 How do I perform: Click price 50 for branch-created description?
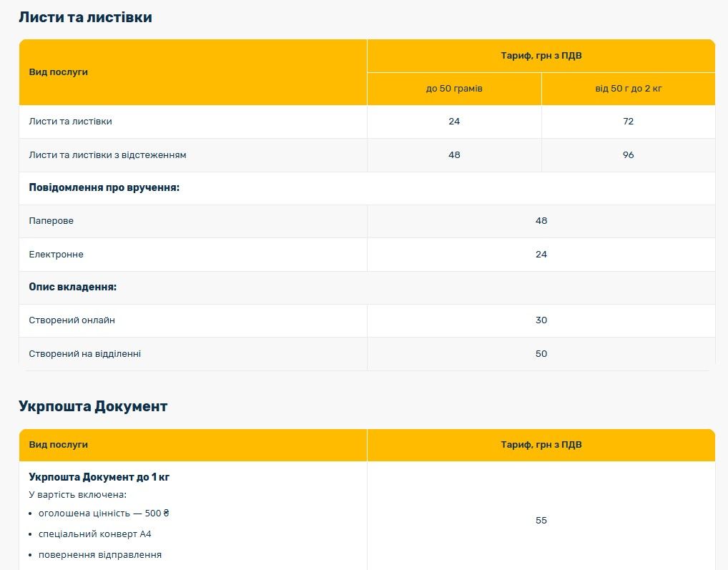pyautogui.click(x=541, y=353)
